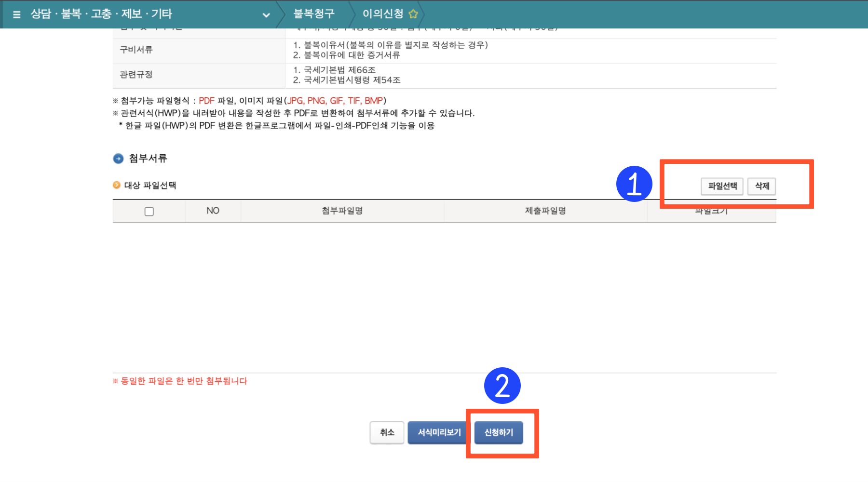This screenshot has height=482, width=868.
Task: Submit via the 신청하기 button
Action: [499, 432]
